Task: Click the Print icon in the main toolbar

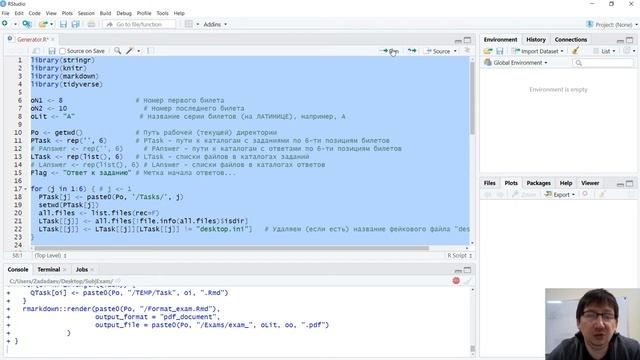Action: pos(91,24)
